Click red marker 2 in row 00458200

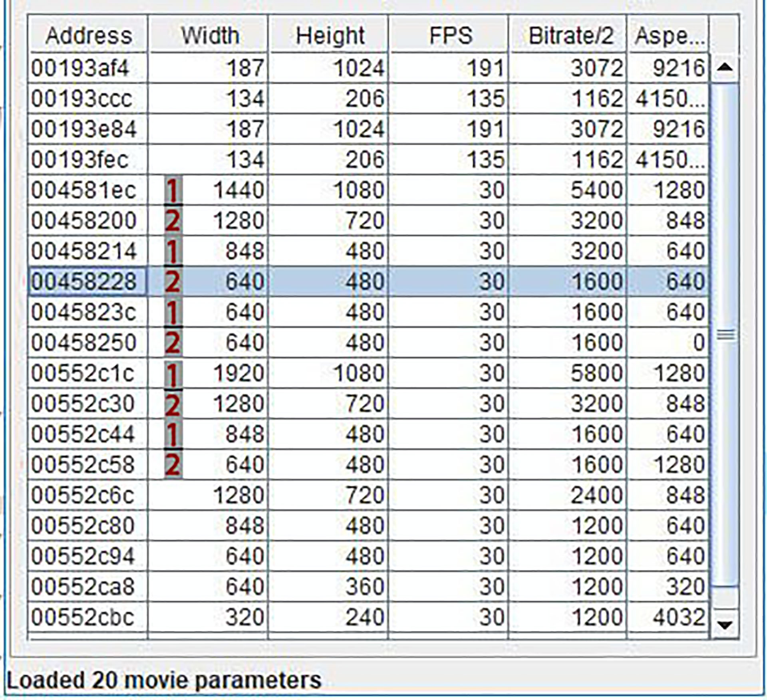(x=173, y=221)
